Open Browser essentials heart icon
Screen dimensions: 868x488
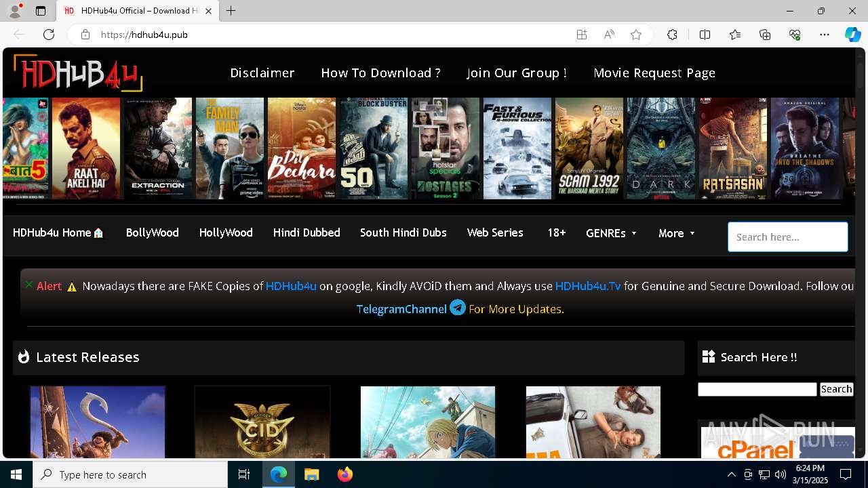(795, 35)
